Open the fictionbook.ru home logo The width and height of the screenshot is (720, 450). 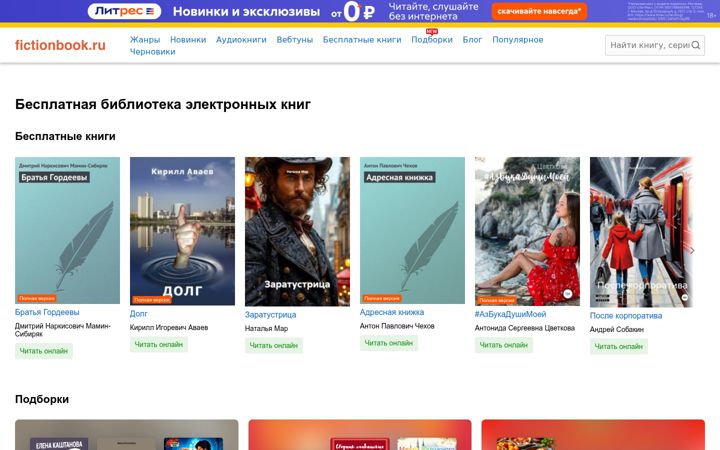pos(60,45)
